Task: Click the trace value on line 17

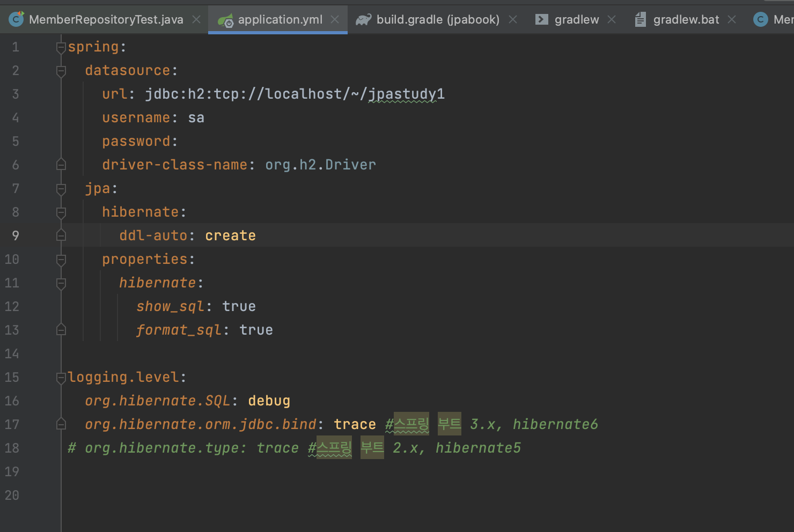Action: tap(355, 425)
